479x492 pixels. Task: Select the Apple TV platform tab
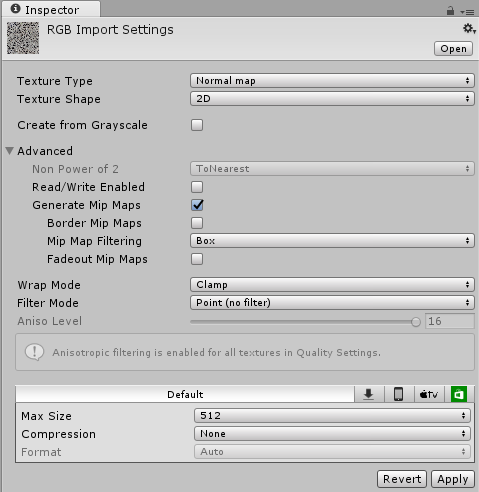point(429,394)
